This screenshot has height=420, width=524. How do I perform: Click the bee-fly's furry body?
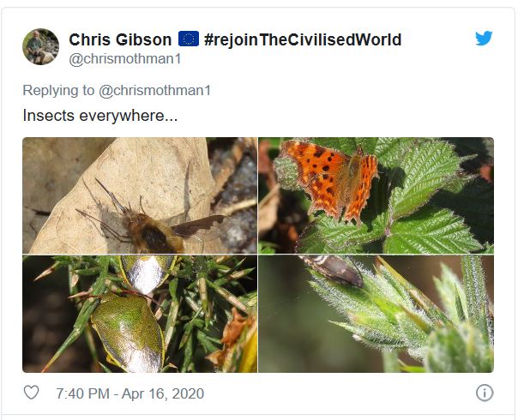[x=150, y=232]
